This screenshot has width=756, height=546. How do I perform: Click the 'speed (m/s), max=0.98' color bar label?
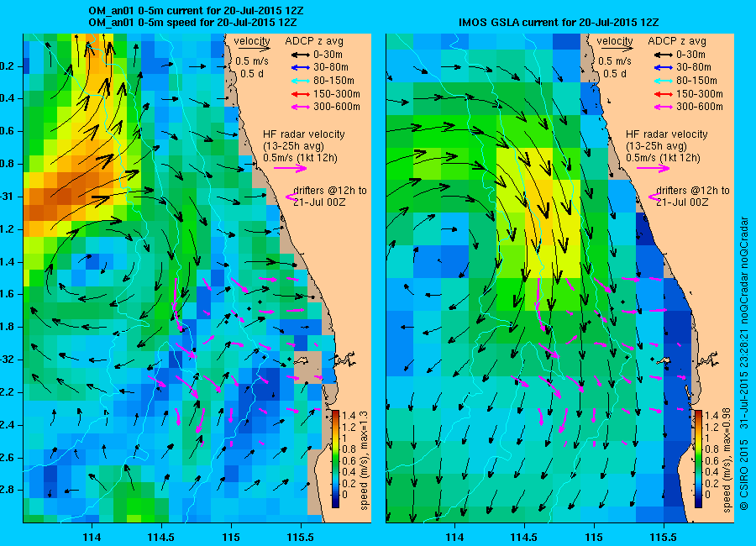[x=727, y=459]
